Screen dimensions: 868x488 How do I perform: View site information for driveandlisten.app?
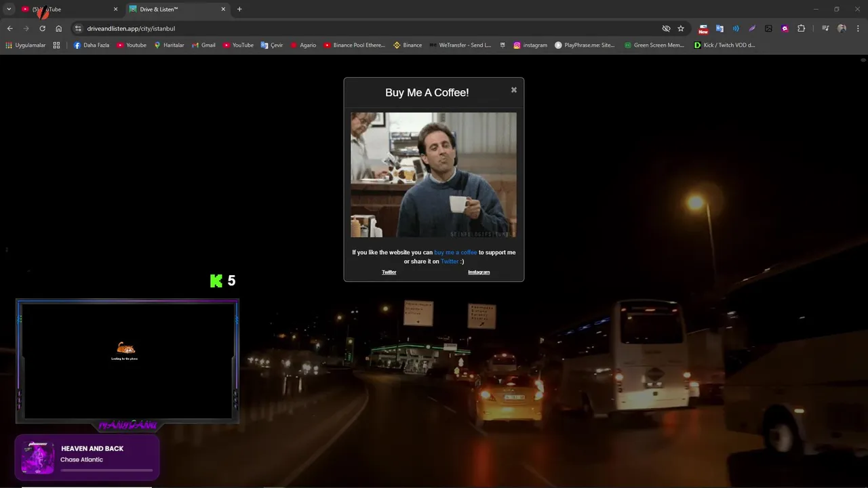pyautogui.click(x=78, y=28)
